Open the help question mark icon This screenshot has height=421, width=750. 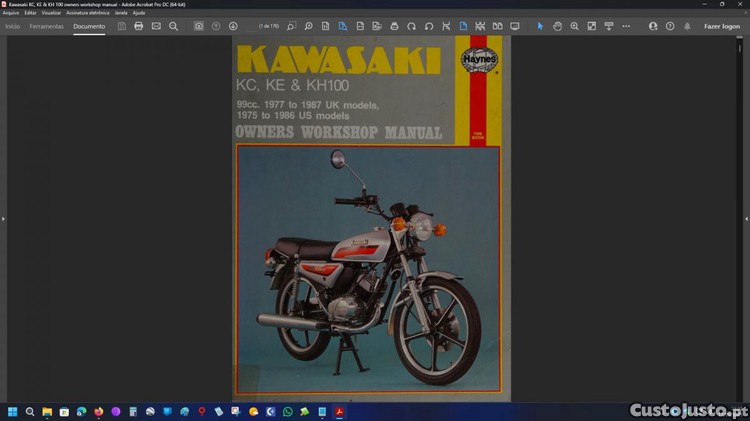tap(670, 26)
